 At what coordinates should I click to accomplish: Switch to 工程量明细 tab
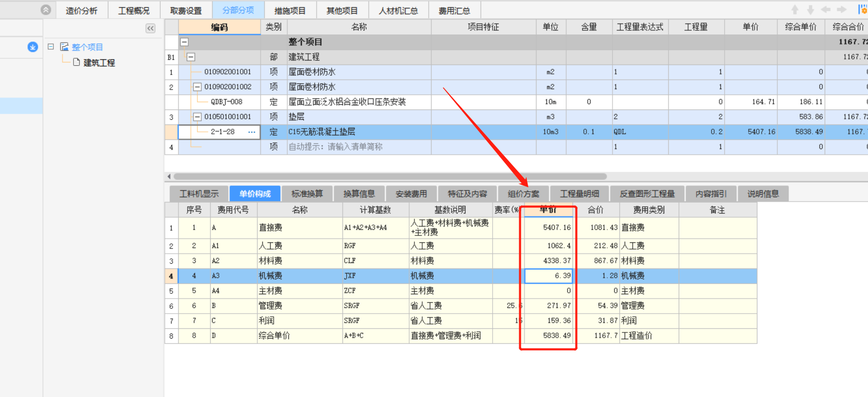(x=580, y=194)
